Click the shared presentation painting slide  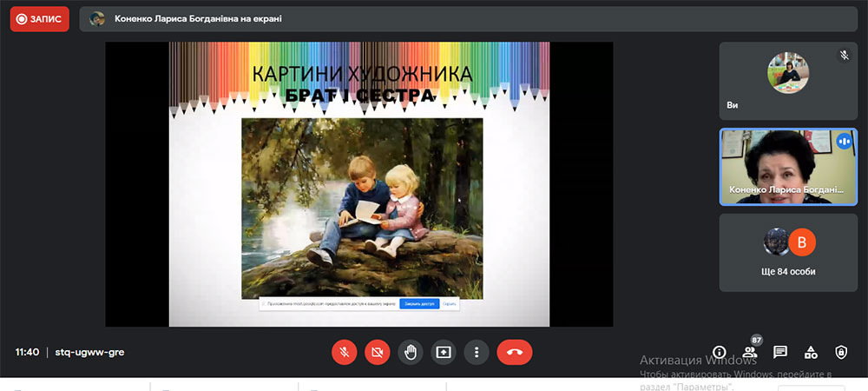pyautogui.click(x=362, y=209)
